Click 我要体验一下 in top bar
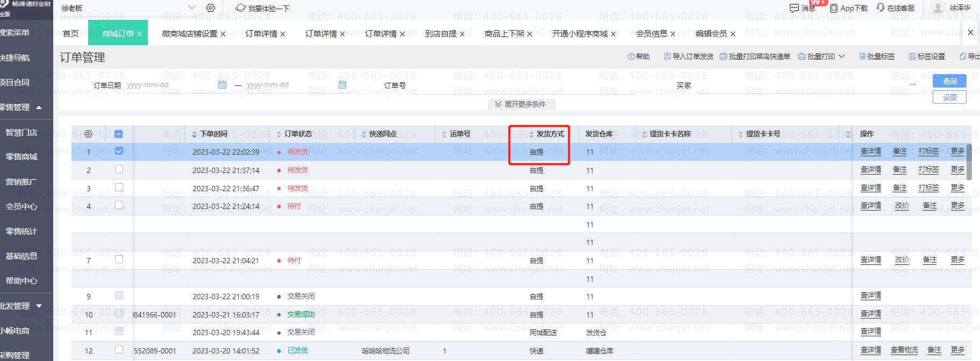The image size is (980, 361). coord(263,8)
